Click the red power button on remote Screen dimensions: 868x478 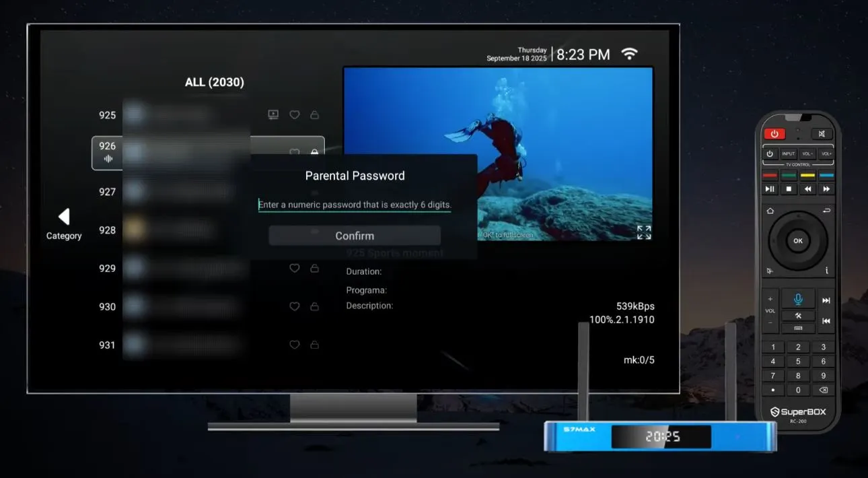pyautogui.click(x=774, y=134)
